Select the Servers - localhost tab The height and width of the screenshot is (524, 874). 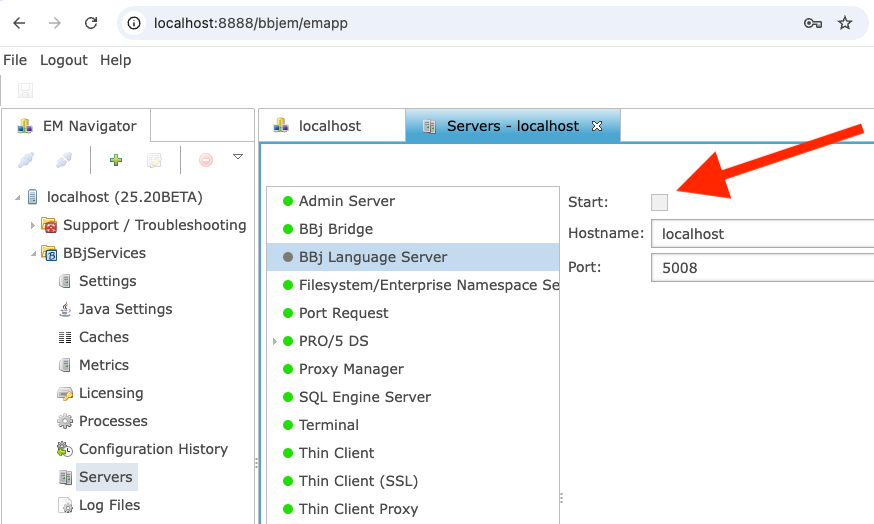[x=513, y=126]
